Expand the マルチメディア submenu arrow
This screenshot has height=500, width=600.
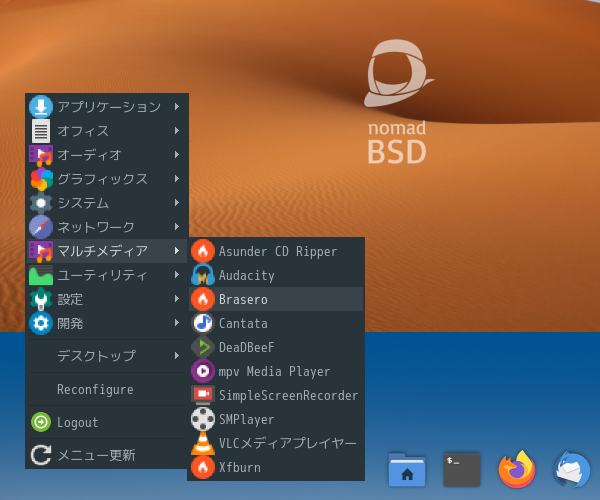177,251
